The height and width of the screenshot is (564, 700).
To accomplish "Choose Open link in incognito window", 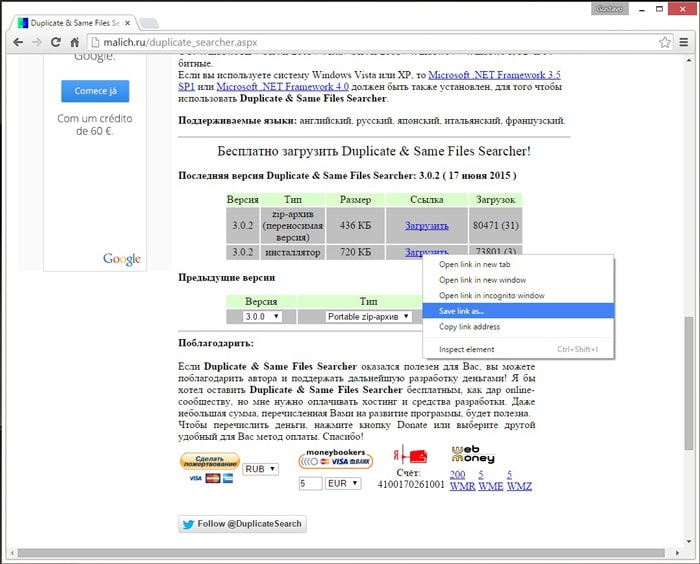I will [518, 296].
